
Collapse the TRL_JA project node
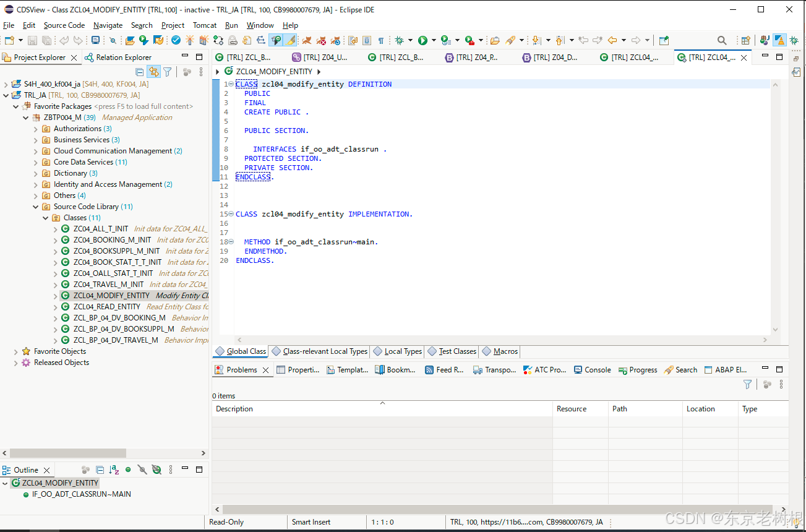6,95
